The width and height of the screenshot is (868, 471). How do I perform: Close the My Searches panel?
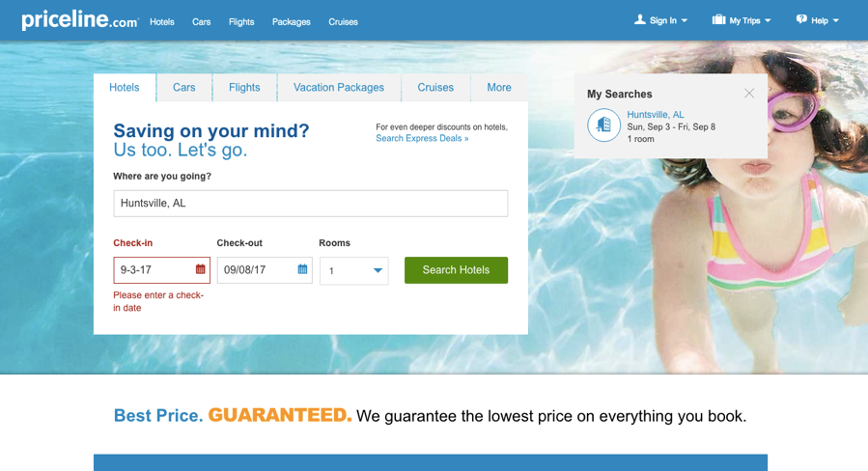pyautogui.click(x=749, y=94)
